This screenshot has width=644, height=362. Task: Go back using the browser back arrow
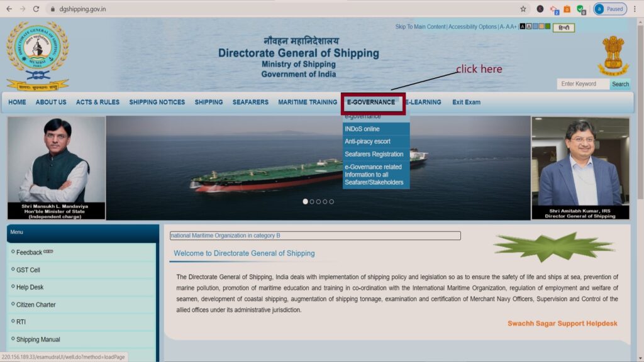point(9,9)
